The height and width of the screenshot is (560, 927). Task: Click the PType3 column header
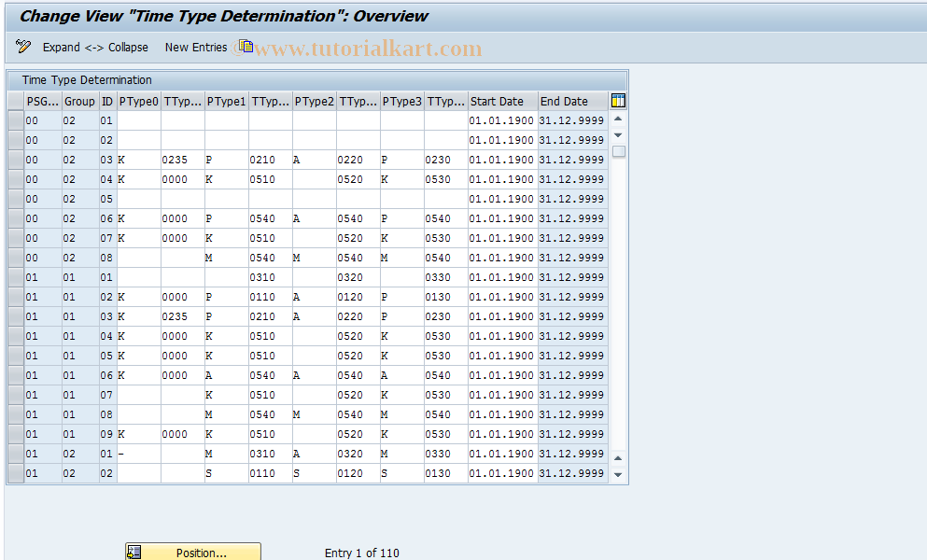402,101
